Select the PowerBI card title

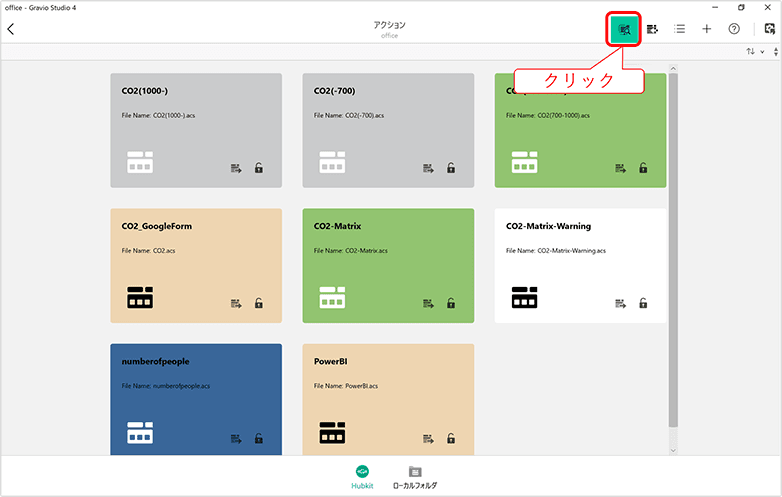[330, 361]
